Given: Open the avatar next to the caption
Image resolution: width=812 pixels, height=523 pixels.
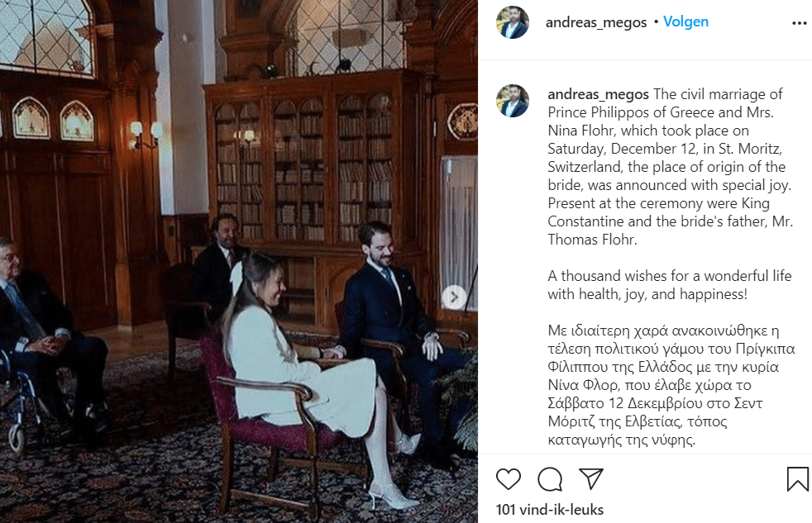Looking at the screenshot, I should (x=512, y=101).
